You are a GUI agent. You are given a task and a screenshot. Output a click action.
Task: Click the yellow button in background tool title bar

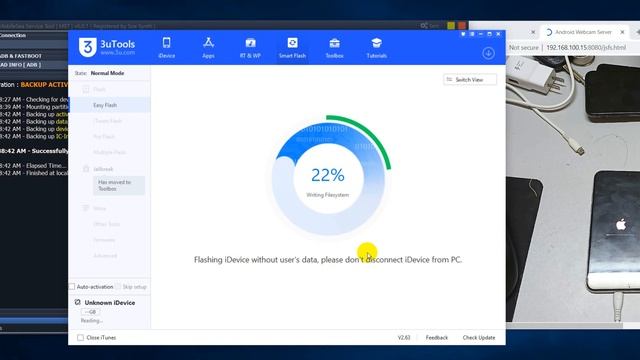(451, 25)
